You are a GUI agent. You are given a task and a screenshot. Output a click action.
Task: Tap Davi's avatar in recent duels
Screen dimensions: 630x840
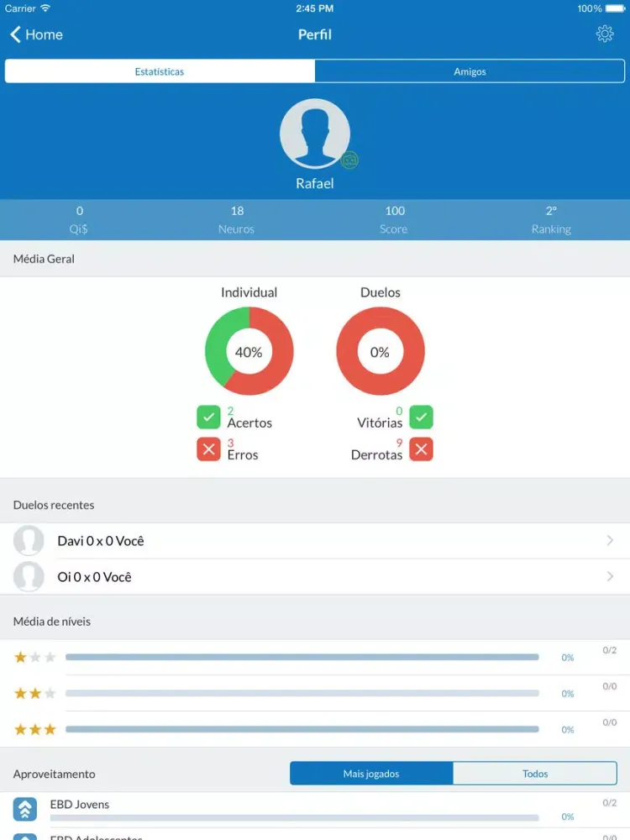(29, 540)
